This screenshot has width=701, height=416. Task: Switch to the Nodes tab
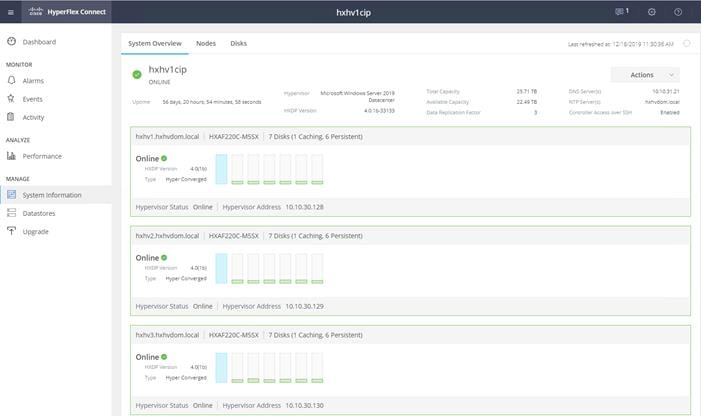point(206,43)
